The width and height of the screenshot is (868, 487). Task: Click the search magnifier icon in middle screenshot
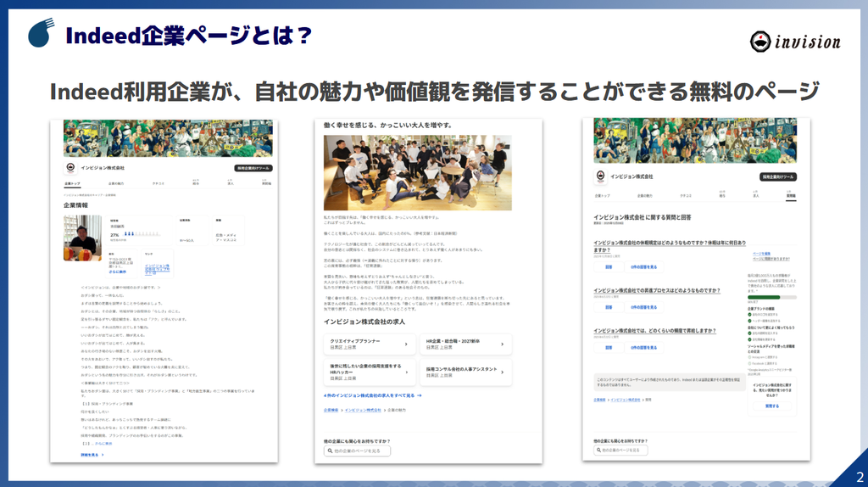330,451
